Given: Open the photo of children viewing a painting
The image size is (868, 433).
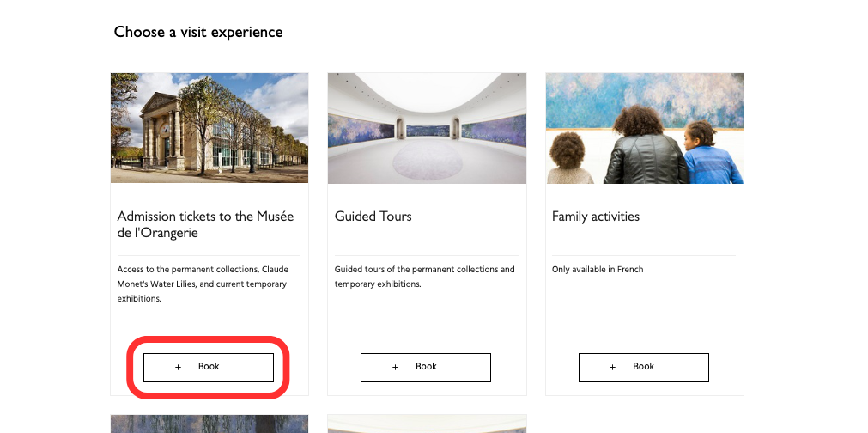Looking at the screenshot, I should point(644,128).
